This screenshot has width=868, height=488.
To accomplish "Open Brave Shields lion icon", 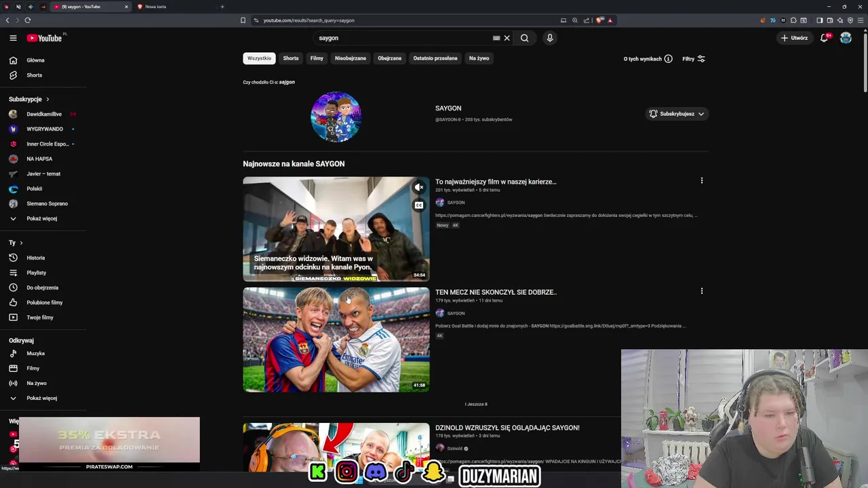I will pos(599,20).
